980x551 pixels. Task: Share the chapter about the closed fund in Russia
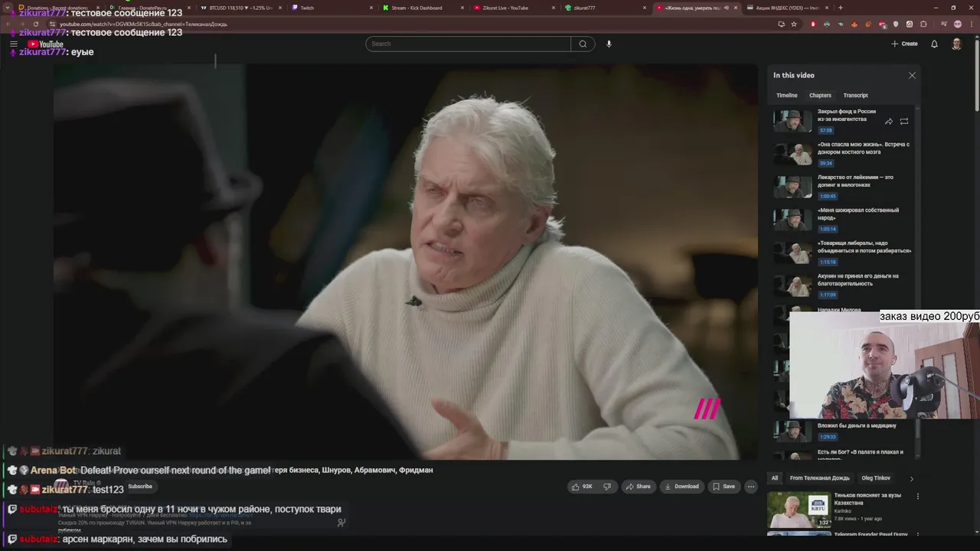pyautogui.click(x=889, y=121)
